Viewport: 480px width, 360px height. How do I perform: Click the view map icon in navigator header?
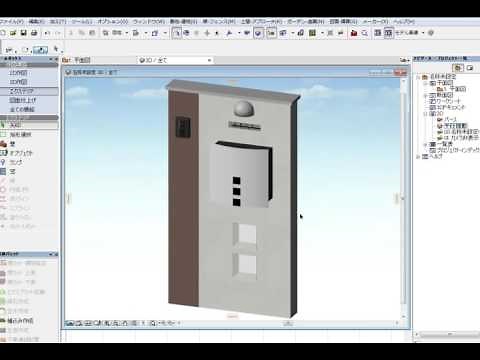tap(470, 68)
